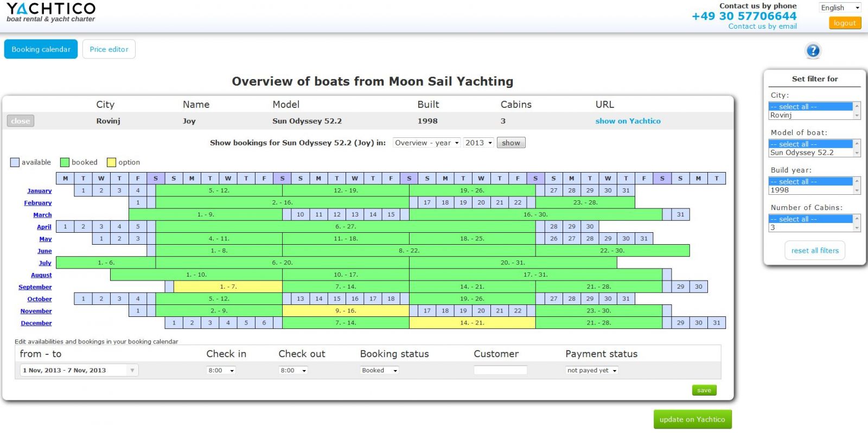Open the September month link
Image resolution: width=868 pixels, height=433 pixels.
pyautogui.click(x=35, y=287)
